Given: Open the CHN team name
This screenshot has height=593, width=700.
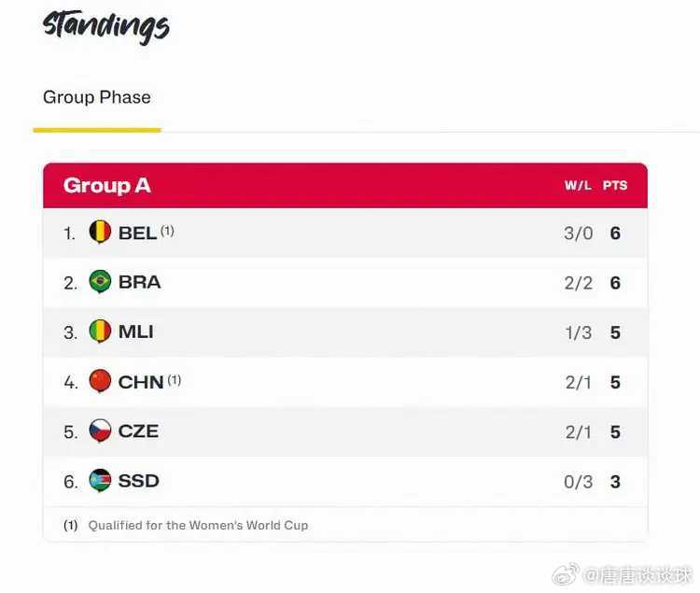Looking at the screenshot, I should click(x=141, y=382).
